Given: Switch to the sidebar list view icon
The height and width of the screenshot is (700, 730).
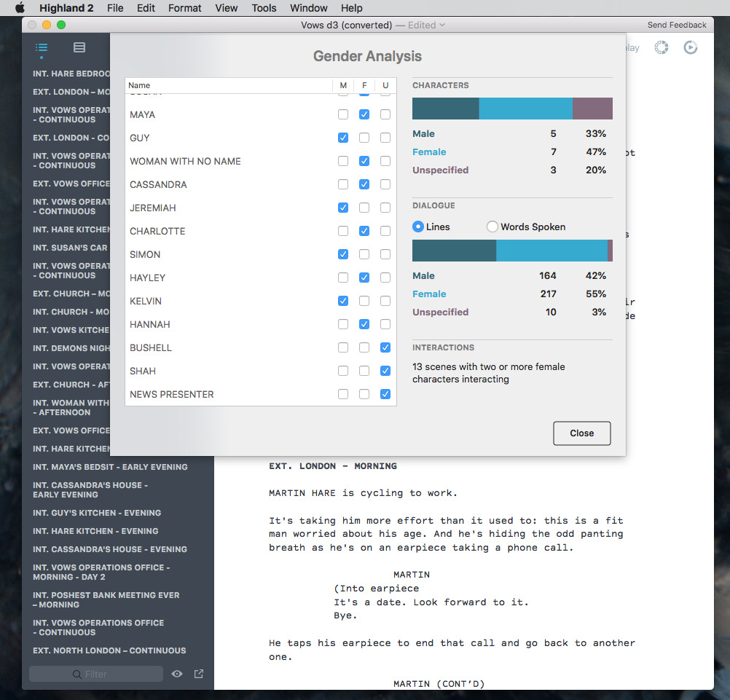Looking at the screenshot, I should point(79,47).
